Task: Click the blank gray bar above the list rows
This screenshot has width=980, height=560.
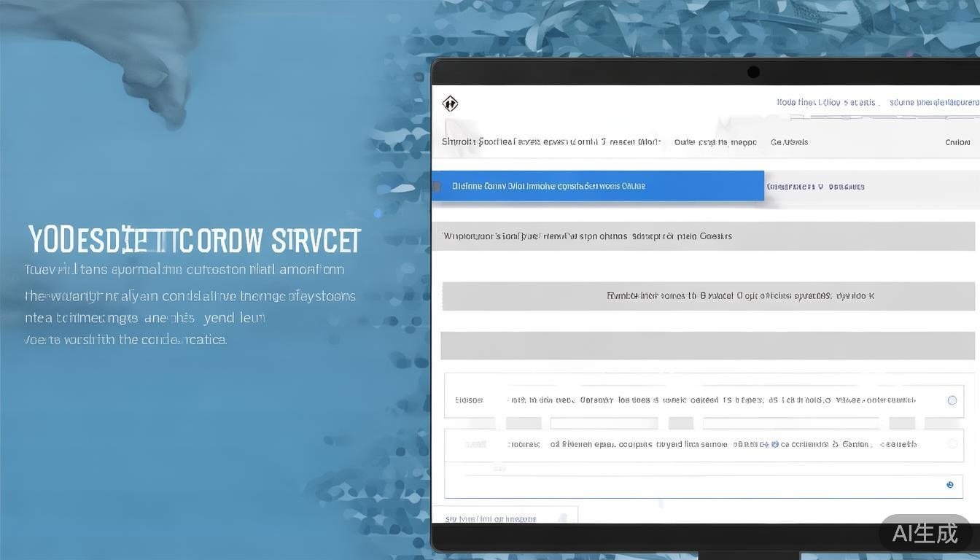Action: (x=707, y=346)
